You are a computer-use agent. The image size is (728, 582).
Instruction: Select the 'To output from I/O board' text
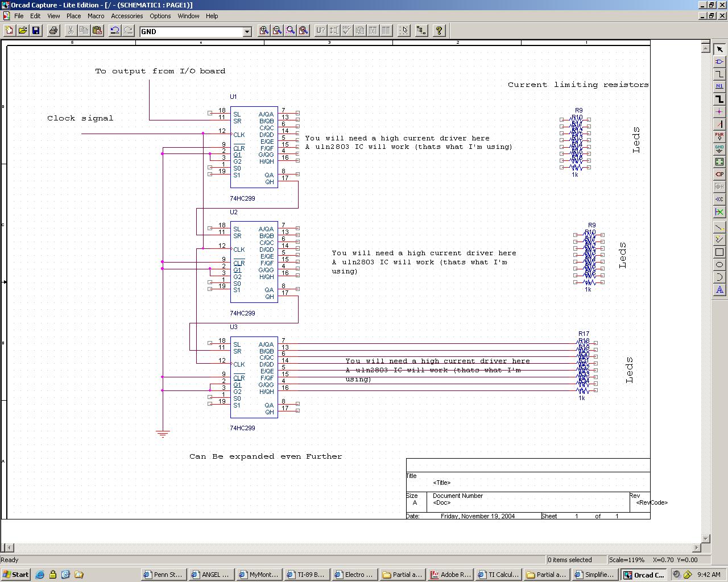[160, 71]
